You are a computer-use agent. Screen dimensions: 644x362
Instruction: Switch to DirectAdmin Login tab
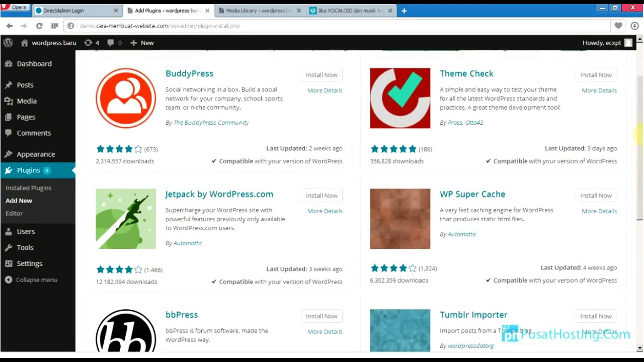[x=78, y=11]
